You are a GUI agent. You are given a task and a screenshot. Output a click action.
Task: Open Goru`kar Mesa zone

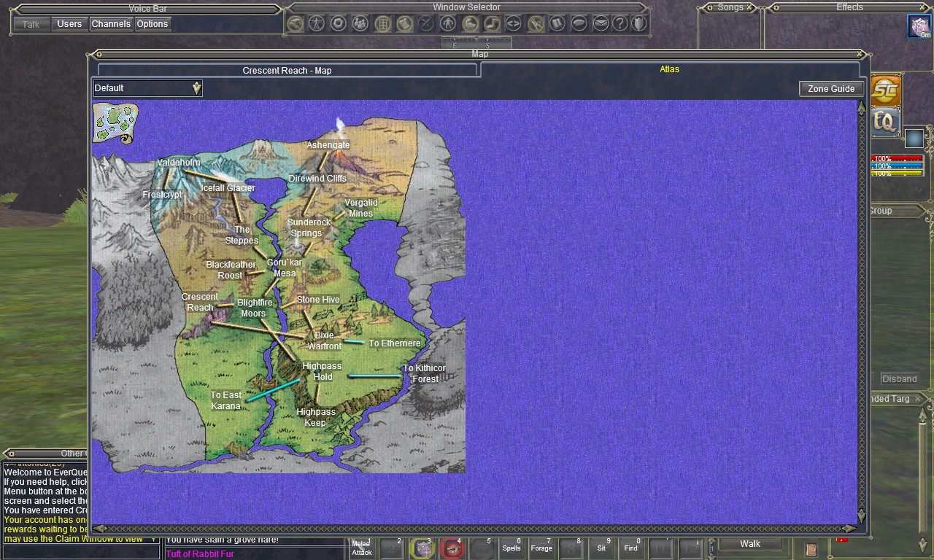(x=285, y=268)
